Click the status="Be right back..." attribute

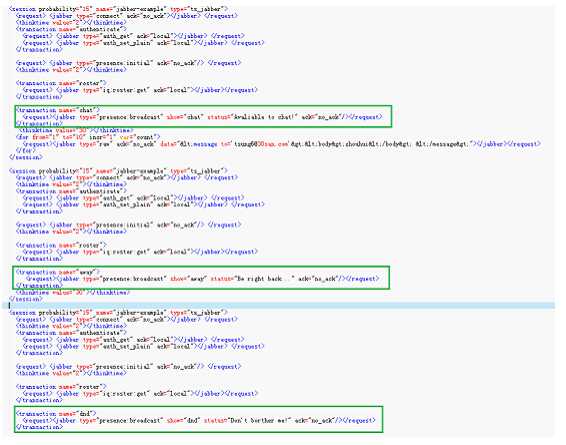pyautogui.click(x=253, y=279)
